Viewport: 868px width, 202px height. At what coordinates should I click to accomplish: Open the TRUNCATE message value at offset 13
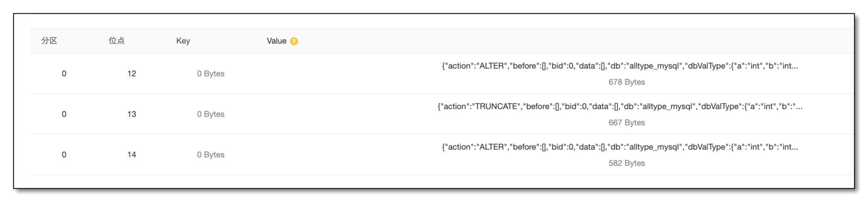click(620, 106)
